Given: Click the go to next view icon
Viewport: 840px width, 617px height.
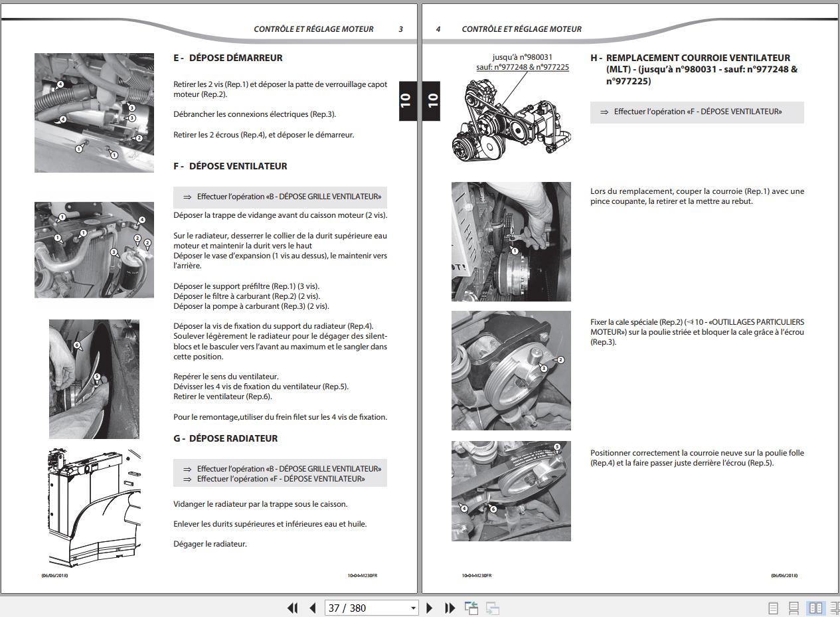Looking at the screenshot, I should (x=493, y=608).
